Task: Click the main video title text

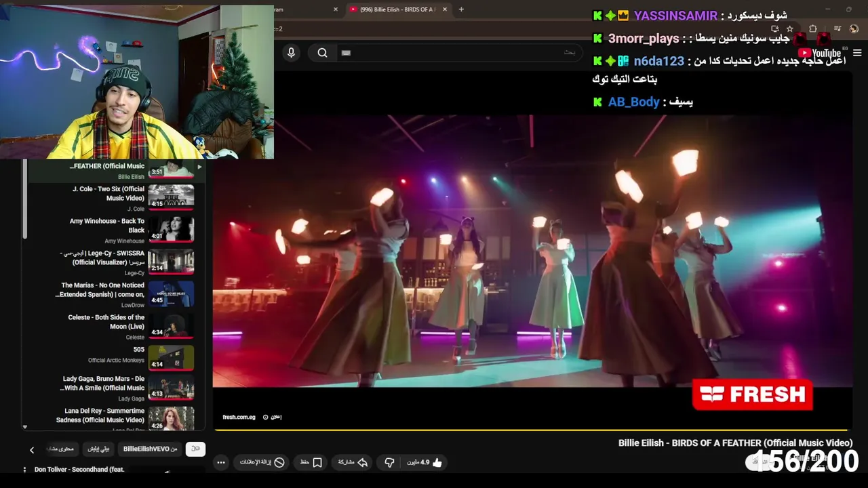Action: pyautogui.click(x=735, y=443)
